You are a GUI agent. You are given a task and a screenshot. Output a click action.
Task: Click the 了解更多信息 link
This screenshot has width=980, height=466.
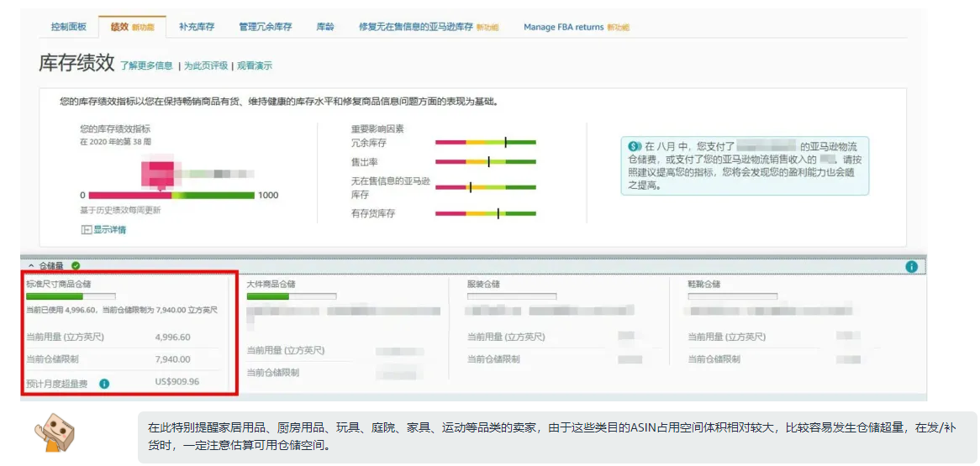146,65
